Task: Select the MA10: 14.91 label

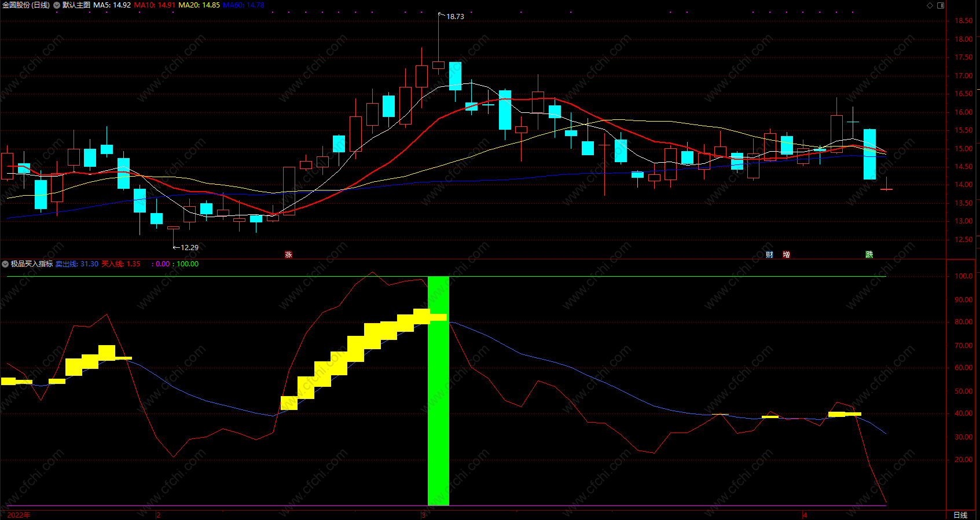Action: pyautogui.click(x=155, y=5)
